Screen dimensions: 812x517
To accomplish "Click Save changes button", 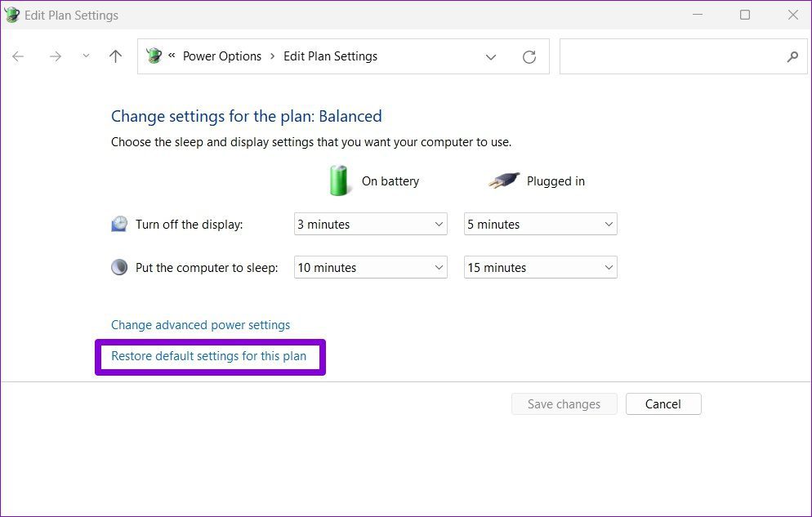I will 564,404.
